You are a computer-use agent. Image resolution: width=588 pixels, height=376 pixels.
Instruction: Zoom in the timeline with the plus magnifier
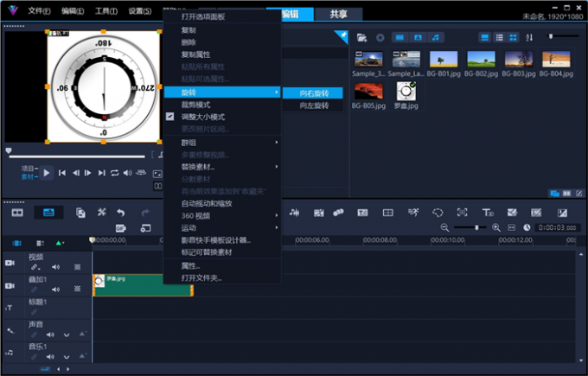click(x=496, y=227)
